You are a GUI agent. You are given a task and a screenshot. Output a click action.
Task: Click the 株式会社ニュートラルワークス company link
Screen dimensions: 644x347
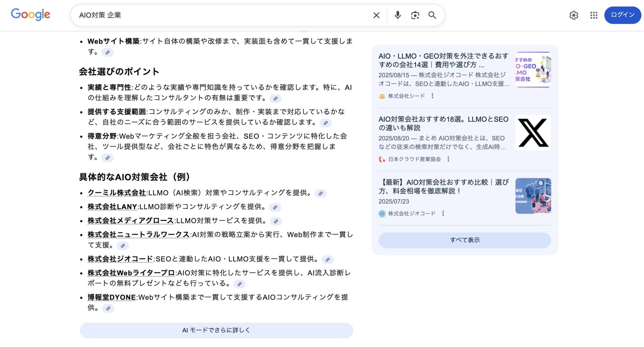pyautogui.click(x=139, y=235)
